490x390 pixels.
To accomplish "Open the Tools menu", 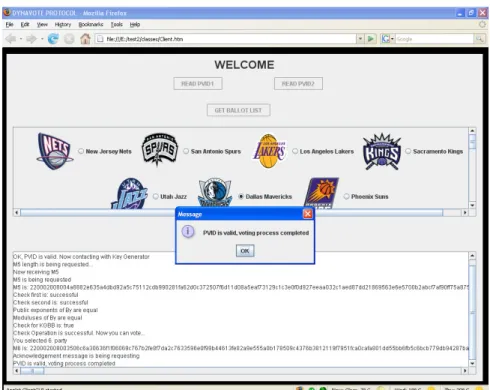I will tap(117, 24).
